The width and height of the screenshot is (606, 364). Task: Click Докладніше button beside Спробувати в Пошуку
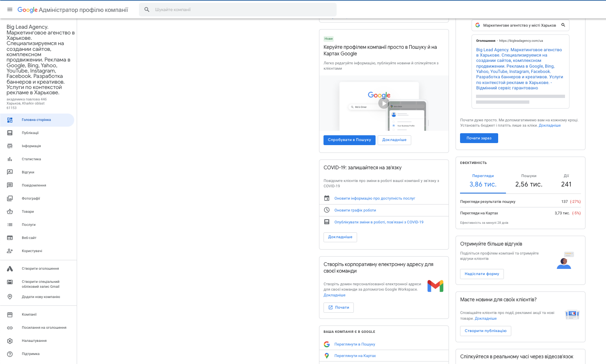(394, 140)
